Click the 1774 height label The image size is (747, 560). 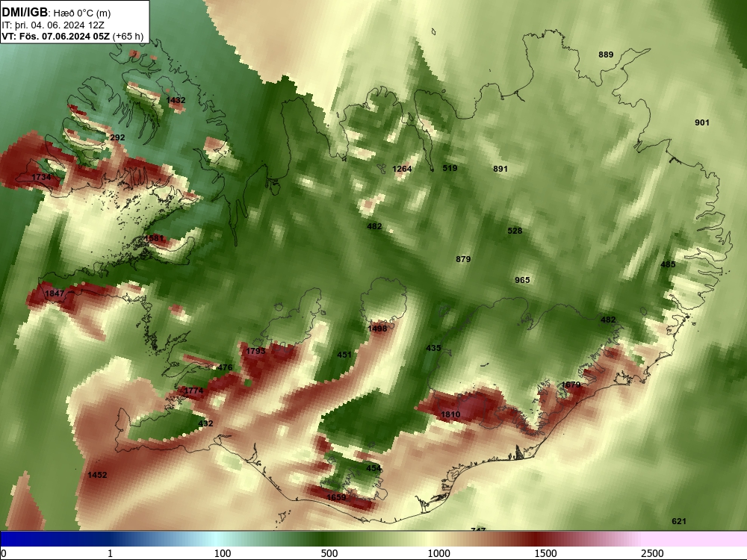[193, 391]
